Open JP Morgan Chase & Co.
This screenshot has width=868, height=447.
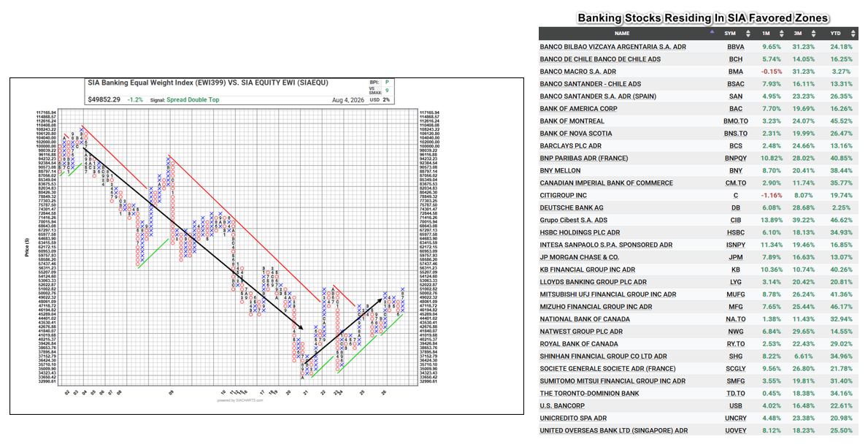tap(579, 257)
